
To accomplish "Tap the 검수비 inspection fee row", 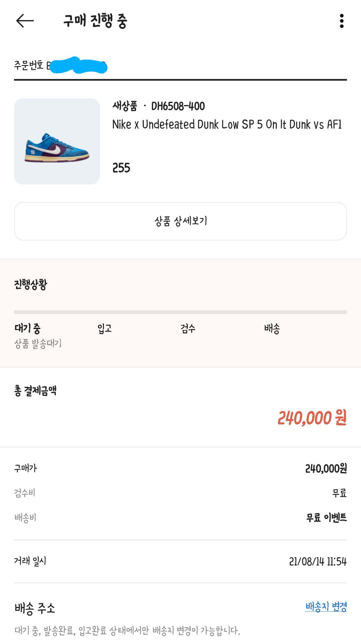I will pyautogui.click(x=25, y=493).
